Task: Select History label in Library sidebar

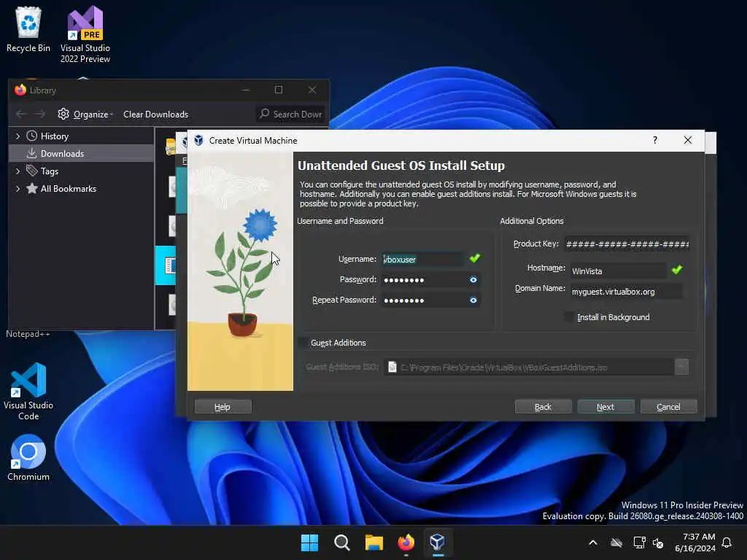Action: pyautogui.click(x=54, y=136)
